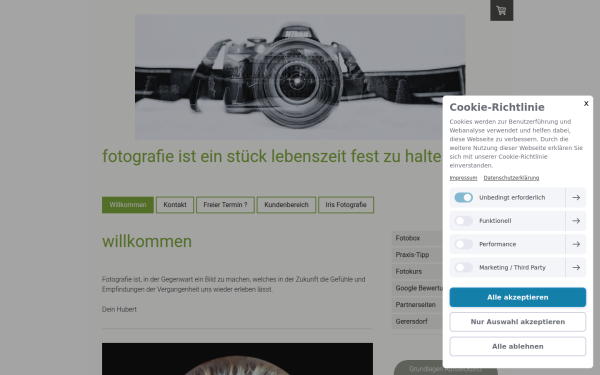600x375 pixels.
Task: Open the Fotokurs sidebar link
Action: pos(417,272)
